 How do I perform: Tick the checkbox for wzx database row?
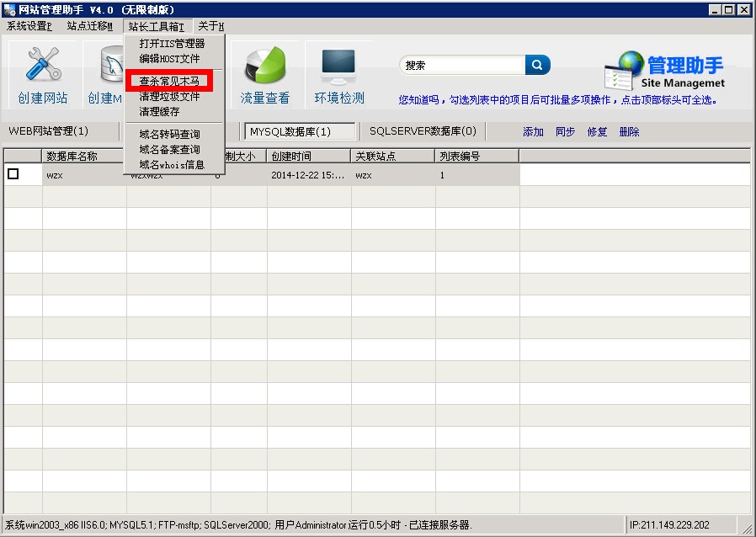13,174
